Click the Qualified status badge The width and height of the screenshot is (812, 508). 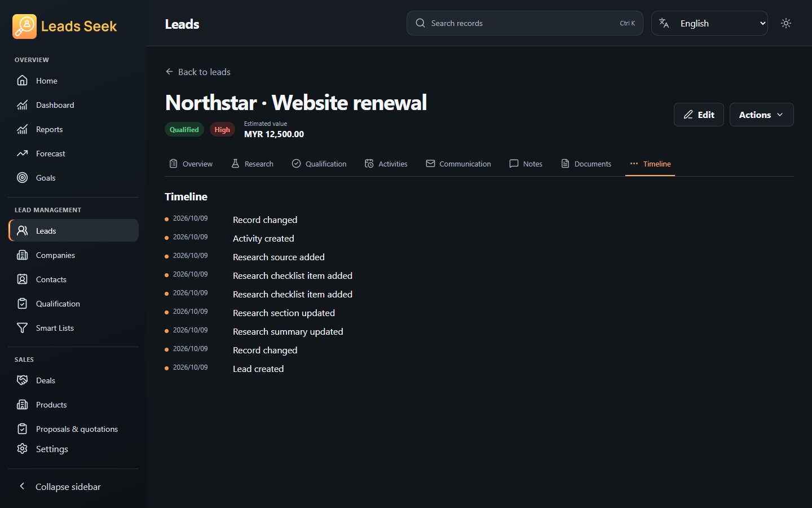(x=184, y=130)
